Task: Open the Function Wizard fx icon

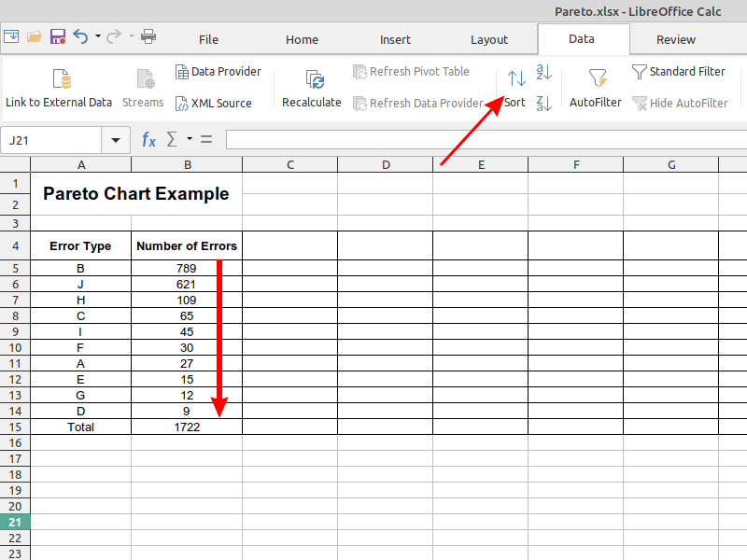Action: tap(149, 140)
